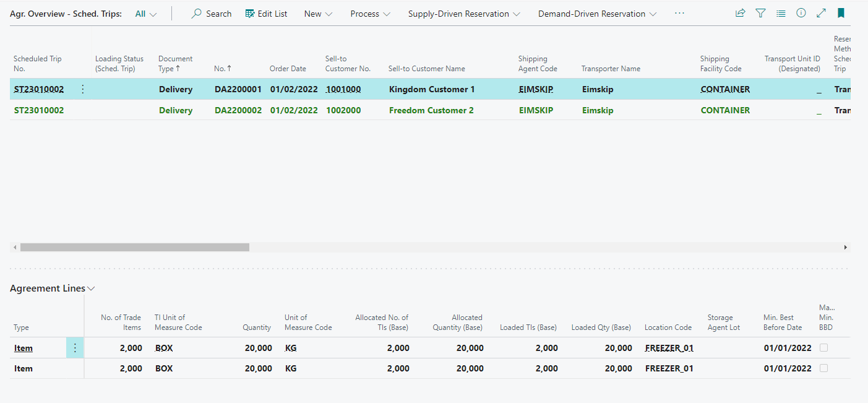Viewport: 868px width, 403px height.
Task: Click the bookmark icon
Action: (841, 13)
